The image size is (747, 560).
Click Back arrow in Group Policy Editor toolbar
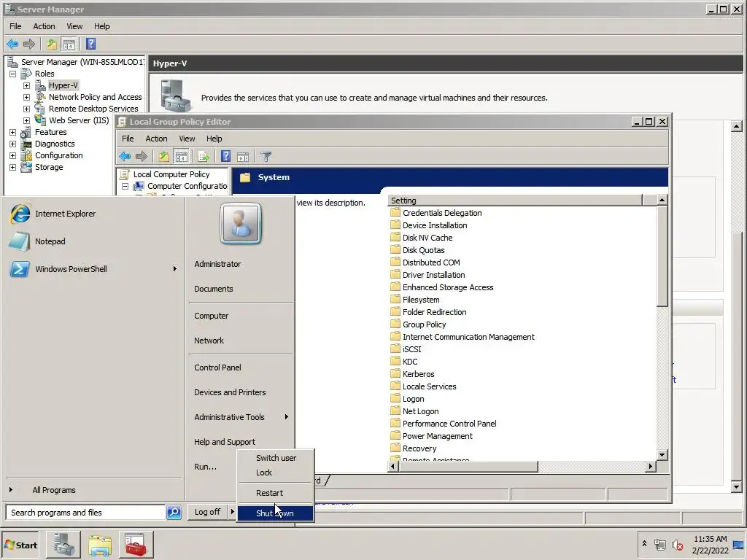[125, 156]
